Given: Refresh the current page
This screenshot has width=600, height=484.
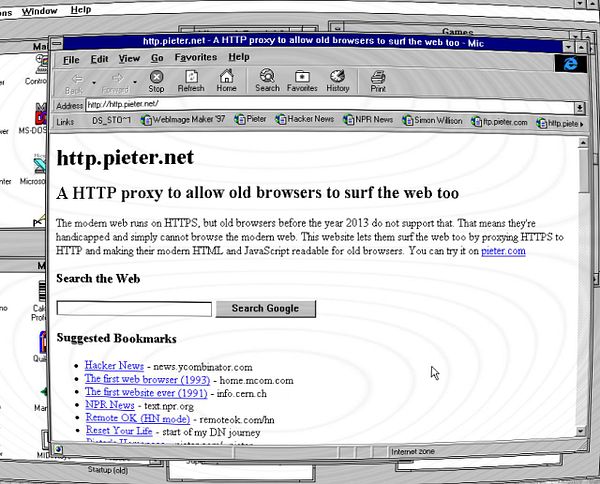Looking at the screenshot, I should [191, 81].
